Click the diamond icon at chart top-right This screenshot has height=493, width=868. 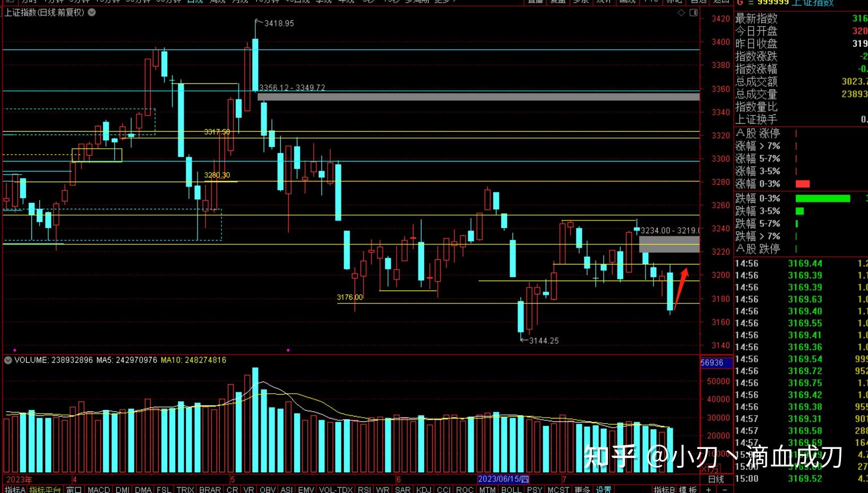pos(681,12)
